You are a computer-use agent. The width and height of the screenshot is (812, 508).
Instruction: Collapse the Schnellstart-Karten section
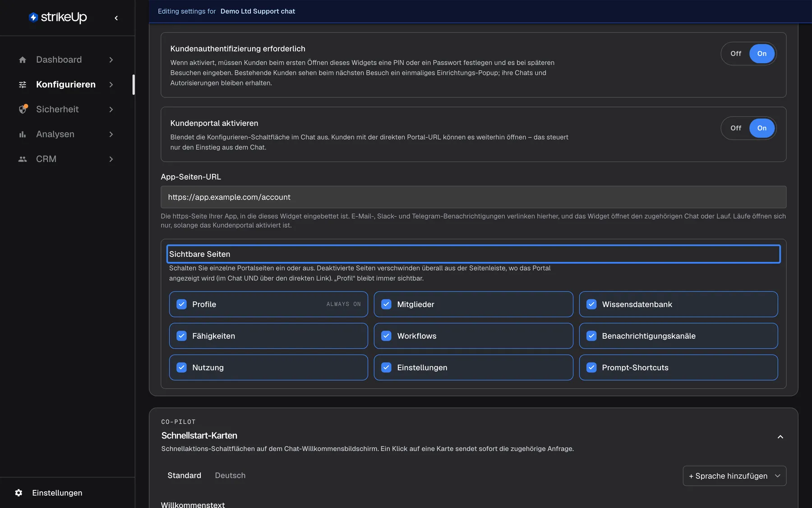pyautogui.click(x=780, y=437)
